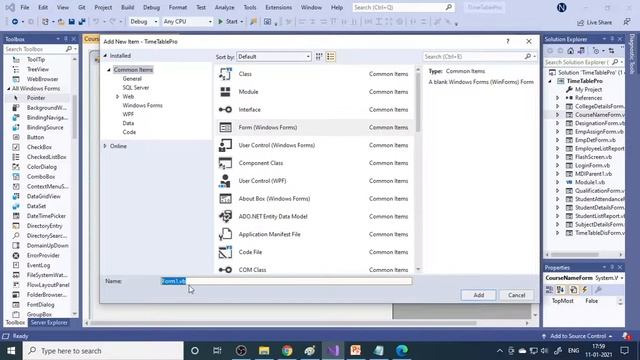Open Sort by Default dropdown
This screenshot has height=360, width=640.
coord(274,57)
